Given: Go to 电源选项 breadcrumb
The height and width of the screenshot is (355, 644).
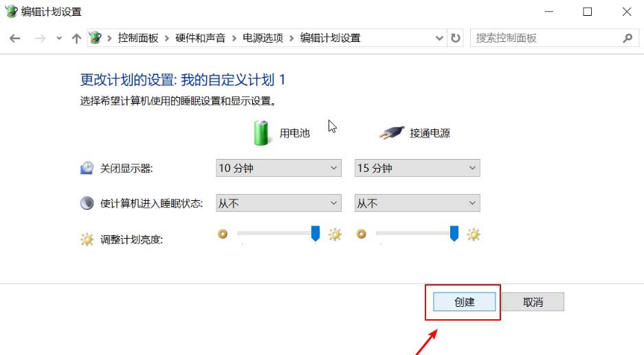Looking at the screenshot, I should [x=263, y=39].
